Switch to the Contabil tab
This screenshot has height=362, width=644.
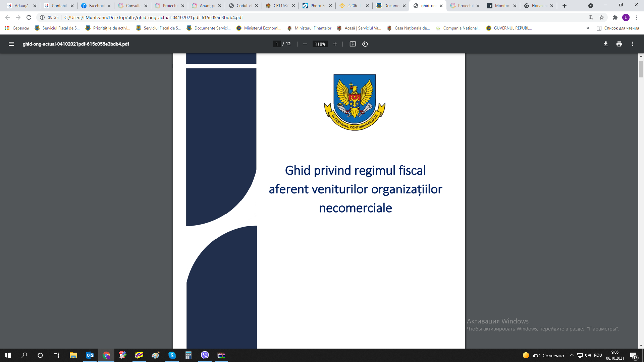58,6
